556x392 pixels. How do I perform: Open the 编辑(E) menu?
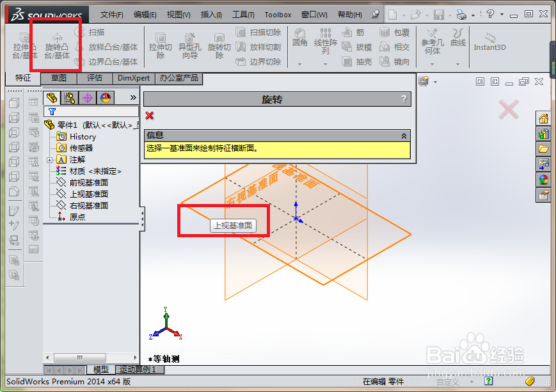click(145, 15)
